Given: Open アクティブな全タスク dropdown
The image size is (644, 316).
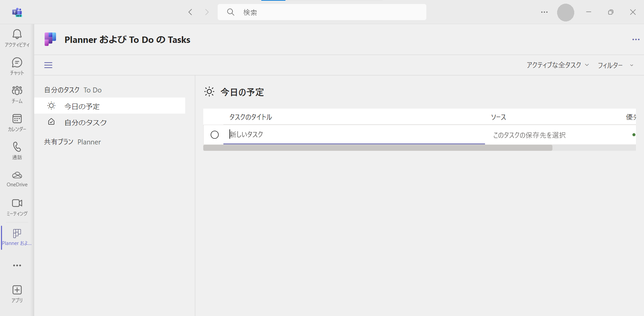Looking at the screenshot, I should [x=557, y=65].
